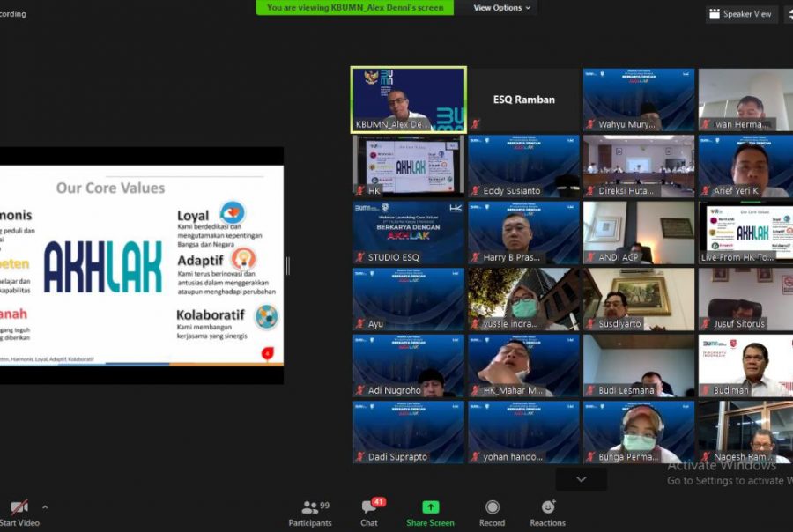Expand the video options arrow beside Start Video
793x532 pixels.
[45, 507]
